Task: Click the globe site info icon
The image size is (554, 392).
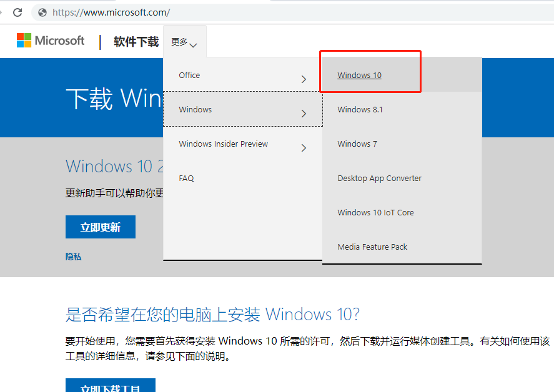Action: 42,12
